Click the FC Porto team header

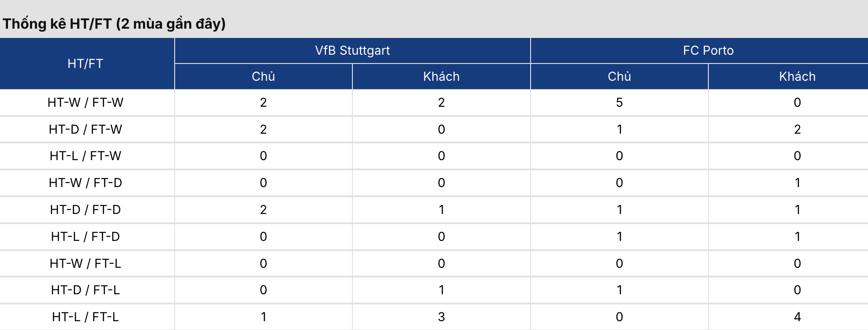tap(708, 50)
